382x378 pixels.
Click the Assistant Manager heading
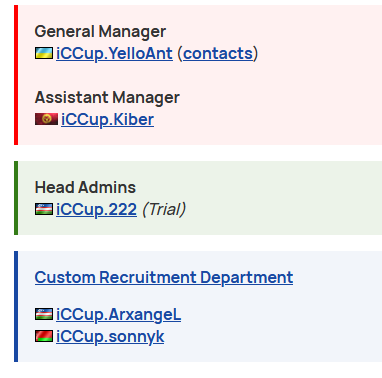tap(107, 97)
